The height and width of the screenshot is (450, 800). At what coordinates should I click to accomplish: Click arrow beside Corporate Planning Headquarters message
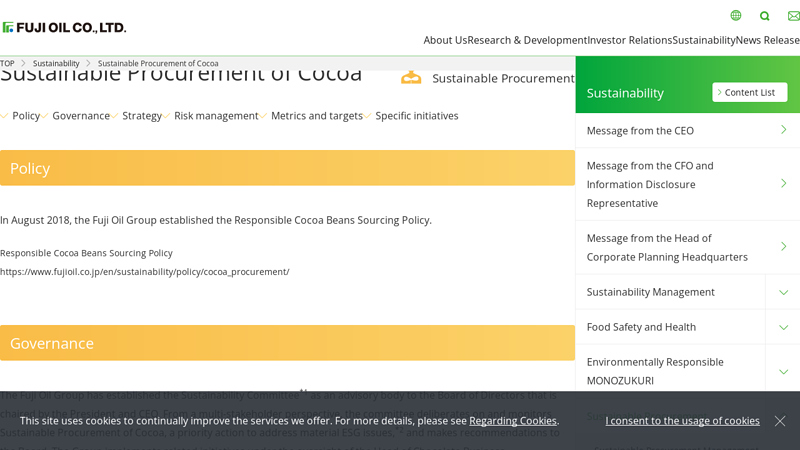(x=784, y=247)
